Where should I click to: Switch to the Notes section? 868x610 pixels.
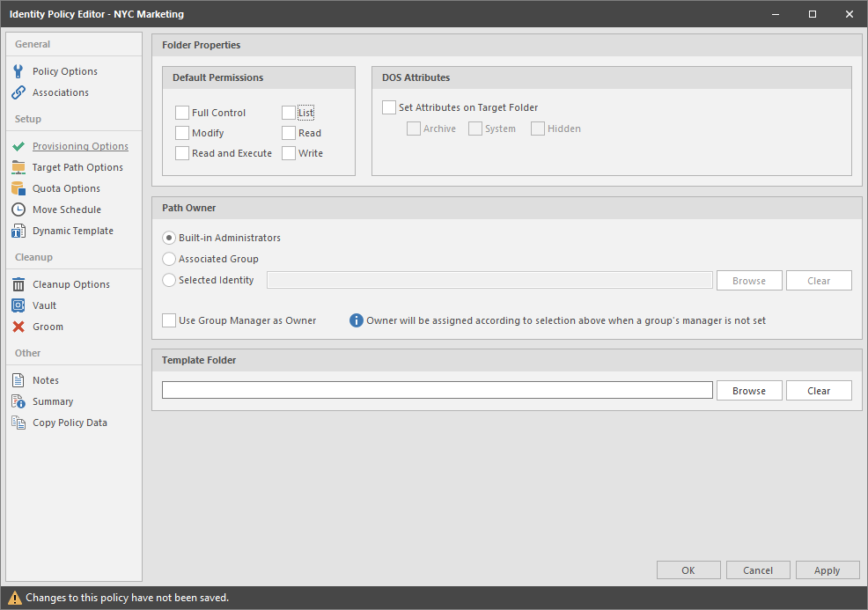pyautogui.click(x=46, y=380)
